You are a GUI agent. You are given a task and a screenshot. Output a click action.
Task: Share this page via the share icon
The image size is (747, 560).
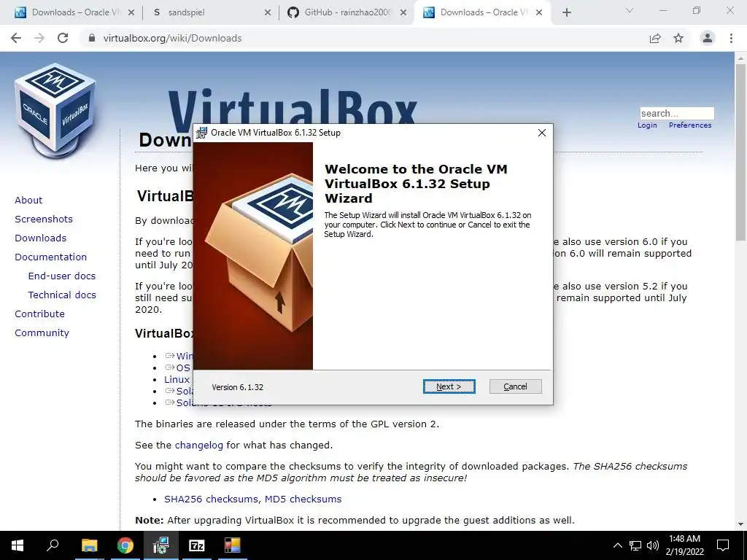[x=655, y=38]
